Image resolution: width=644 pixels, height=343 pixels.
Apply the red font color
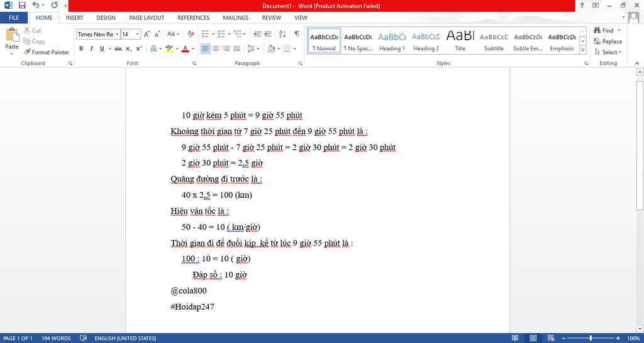(x=186, y=48)
